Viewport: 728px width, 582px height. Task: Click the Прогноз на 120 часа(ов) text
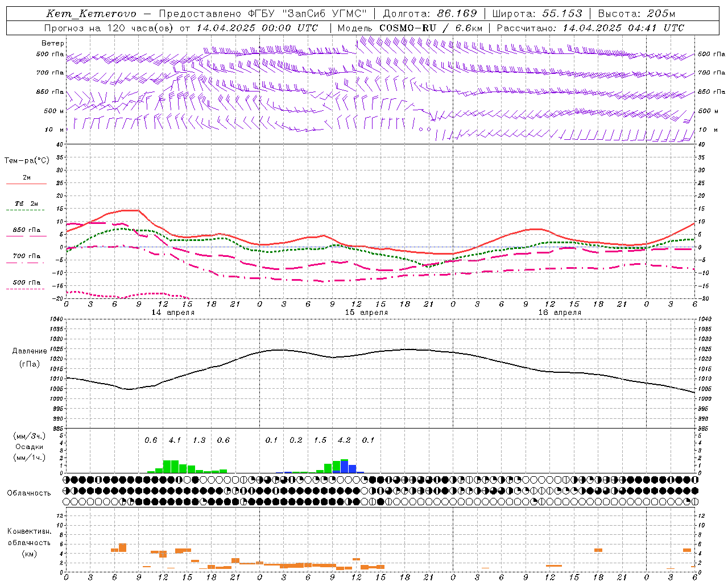109,28
